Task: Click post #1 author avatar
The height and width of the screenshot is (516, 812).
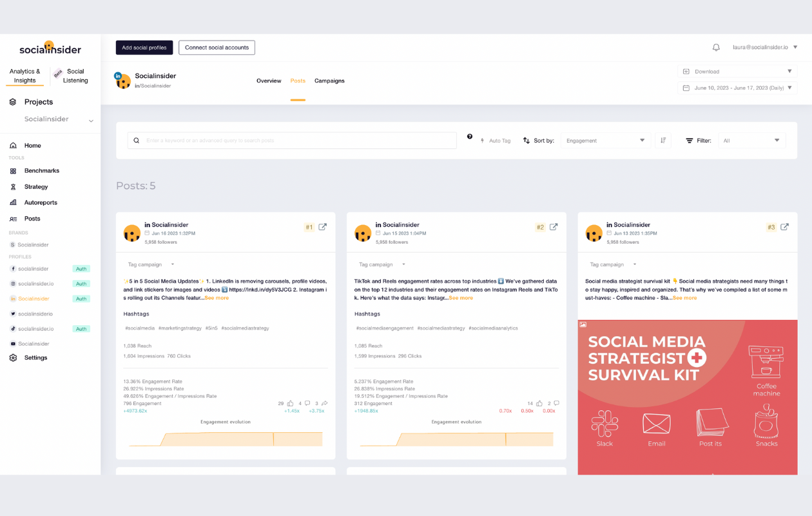Action: tap(132, 233)
